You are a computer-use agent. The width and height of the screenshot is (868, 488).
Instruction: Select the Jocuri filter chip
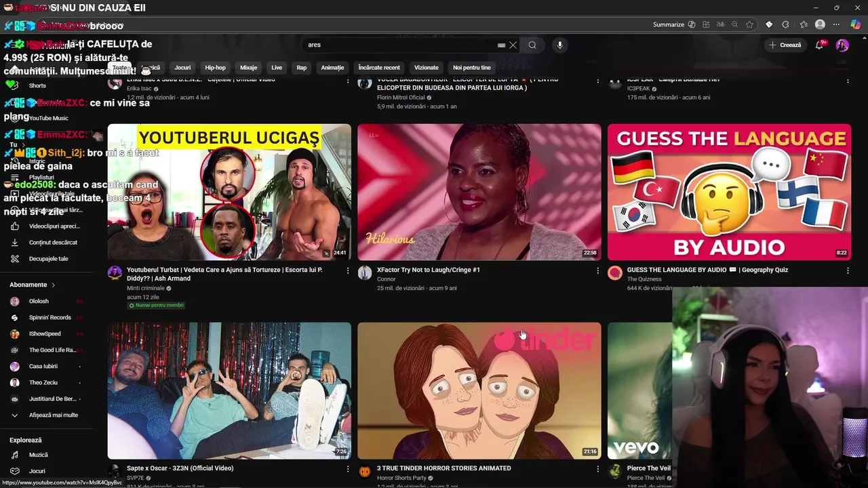click(x=182, y=68)
